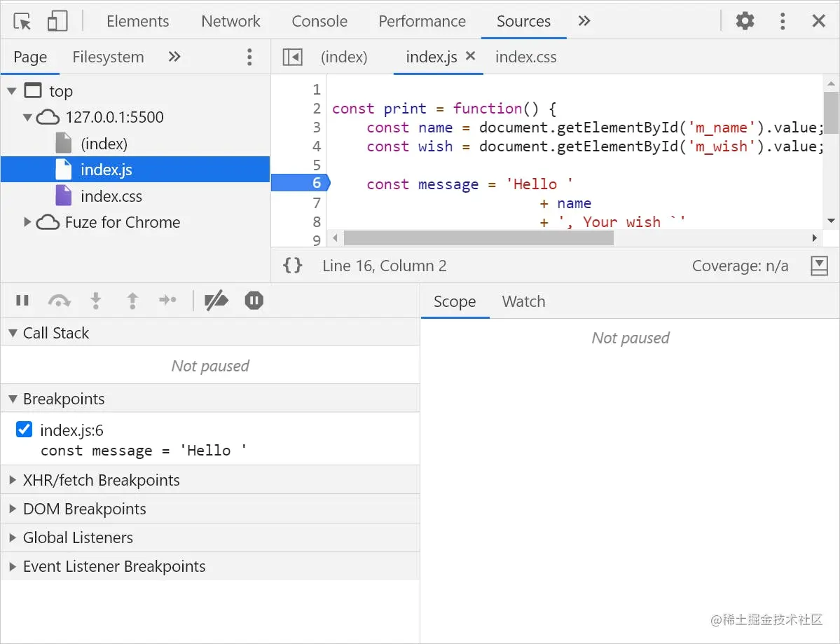Open DevTools settings gear

click(745, 21)
